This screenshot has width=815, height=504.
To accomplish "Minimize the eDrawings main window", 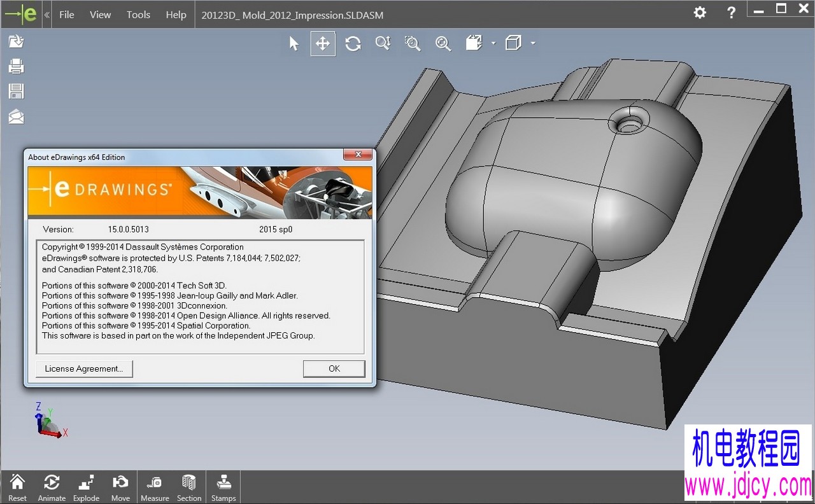I will pos(758,10).
